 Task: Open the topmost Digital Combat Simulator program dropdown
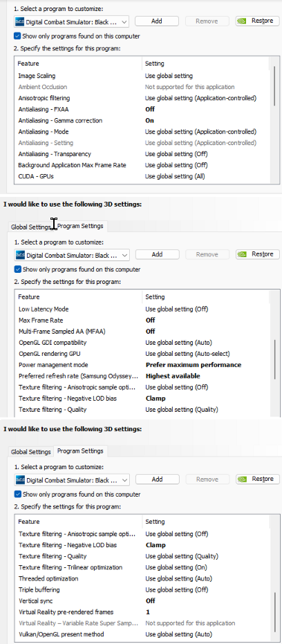[71, 21]
